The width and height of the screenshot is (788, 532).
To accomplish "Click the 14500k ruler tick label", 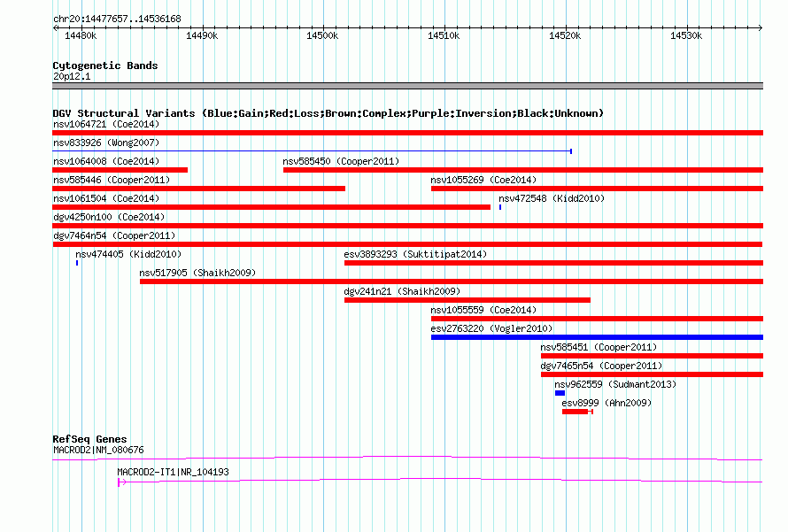I will click(x=322, y=35).
